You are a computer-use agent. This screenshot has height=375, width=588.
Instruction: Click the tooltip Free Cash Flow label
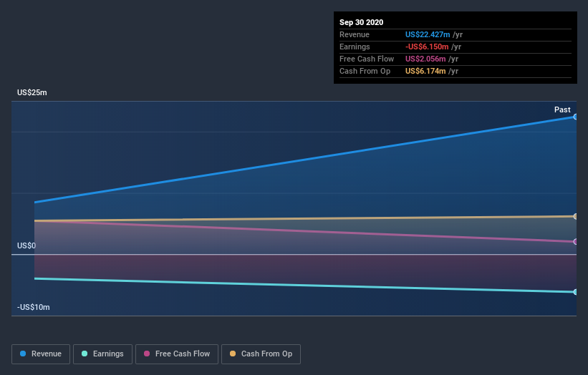click(x=367, y=59)
